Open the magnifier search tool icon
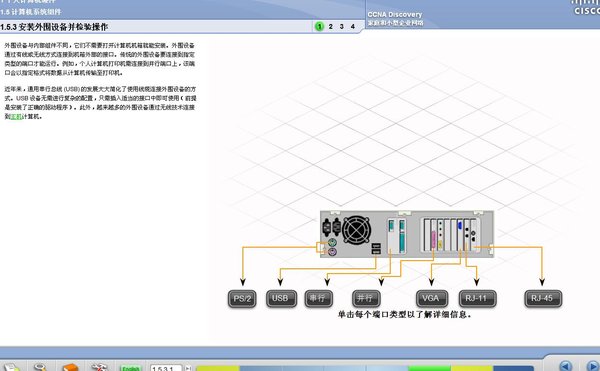Screen dimensions: 600x371 (x=40, y=367)
